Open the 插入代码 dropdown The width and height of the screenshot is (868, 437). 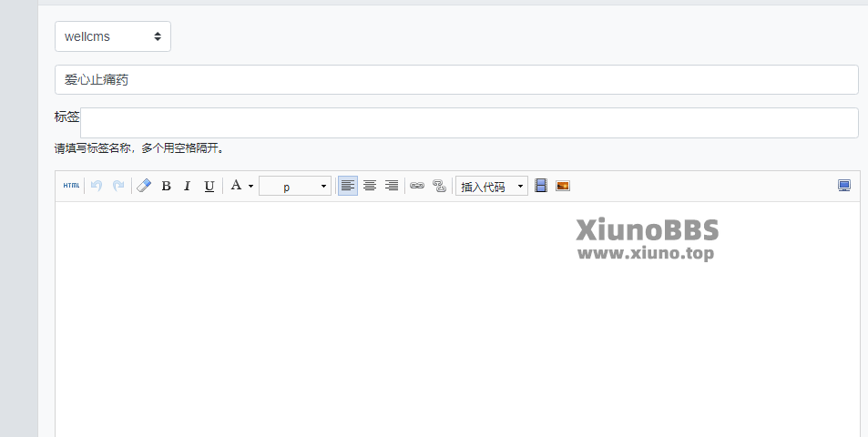pos(492,186)
